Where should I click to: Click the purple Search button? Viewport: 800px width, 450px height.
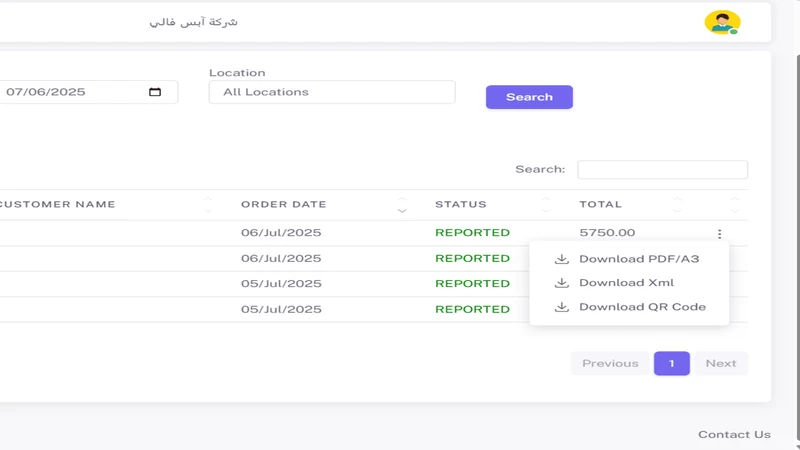tap(529, 97)
